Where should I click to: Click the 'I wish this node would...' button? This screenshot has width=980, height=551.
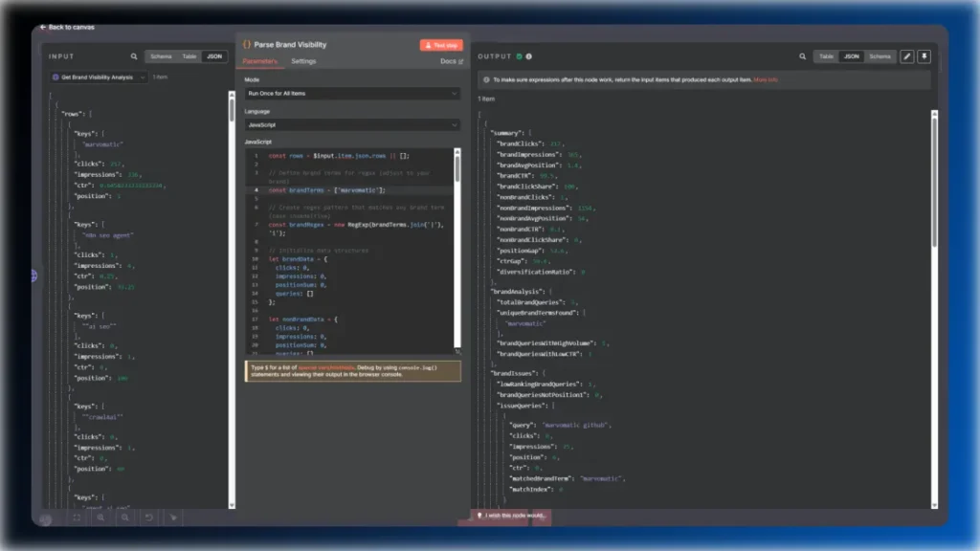(x=511, y=516)
